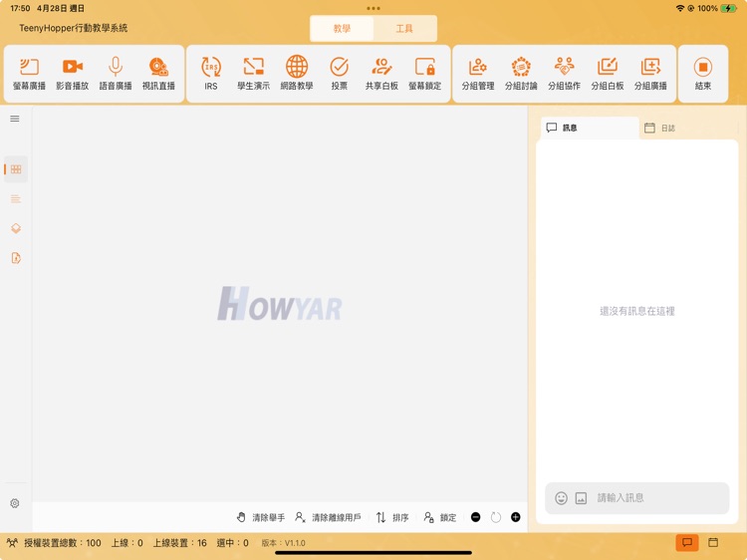Switch to the 教學 tab
This screenshot has height=560, width=747.
(x=342, y=29)
